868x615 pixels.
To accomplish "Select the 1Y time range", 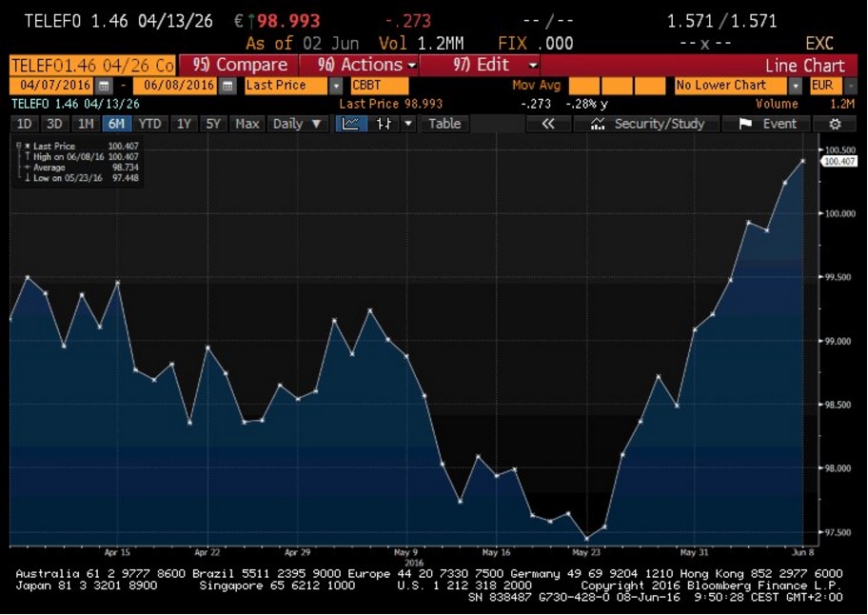I will 184,124.
